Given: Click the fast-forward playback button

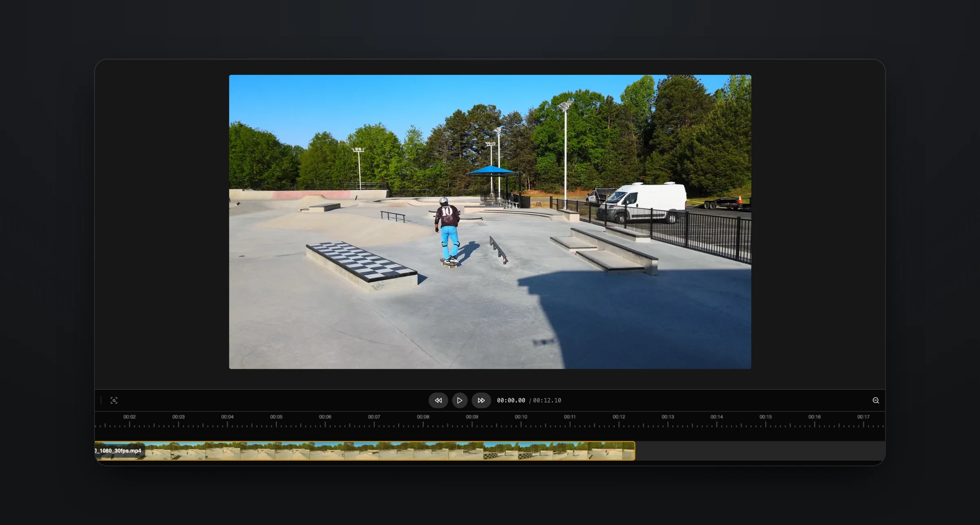Looking at the screenshot, I should point(481,400).
